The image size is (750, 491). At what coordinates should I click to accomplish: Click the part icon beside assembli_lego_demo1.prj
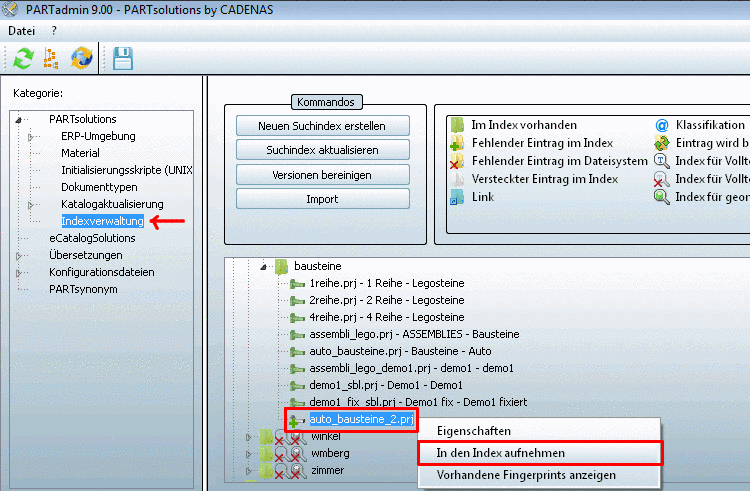click(297, 369)
